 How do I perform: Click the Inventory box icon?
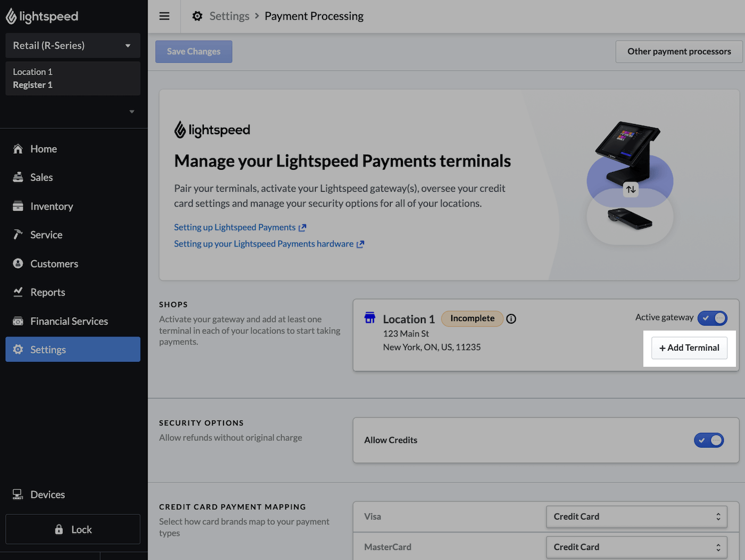tap(18, 206)
